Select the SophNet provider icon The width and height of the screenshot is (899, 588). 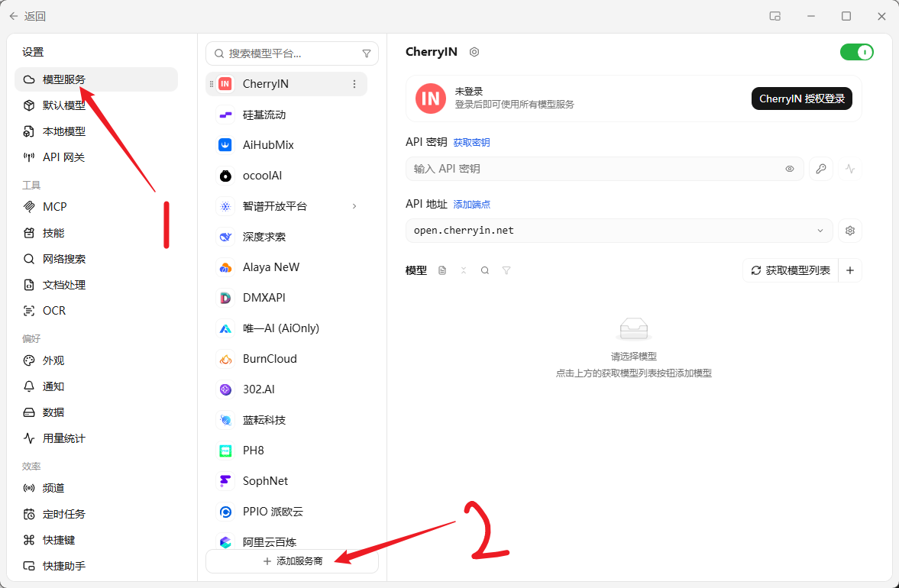coord(225,481)
